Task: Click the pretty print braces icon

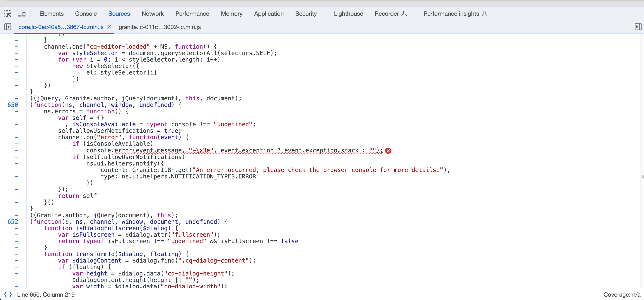Action: (8, 295)
